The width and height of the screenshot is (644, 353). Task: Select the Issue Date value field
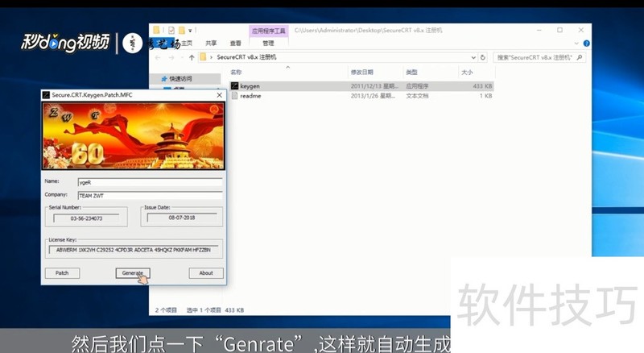[182, 218]
